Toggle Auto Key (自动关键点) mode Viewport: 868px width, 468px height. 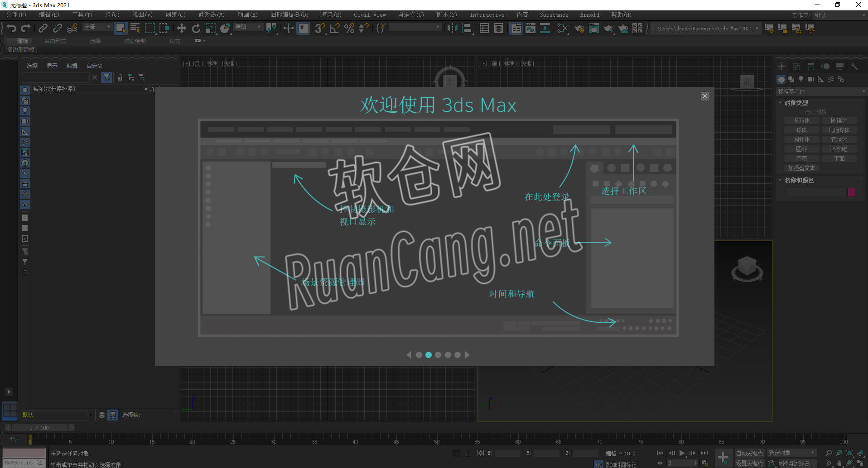pos(749,453)
